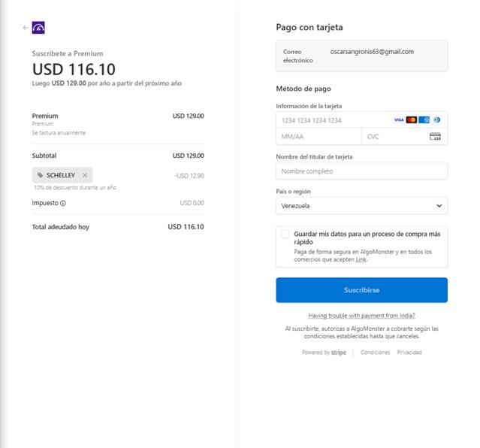This screenshot has width=480, height=448.
Task: Open the country or region dropdown
Action: [361, 205]
